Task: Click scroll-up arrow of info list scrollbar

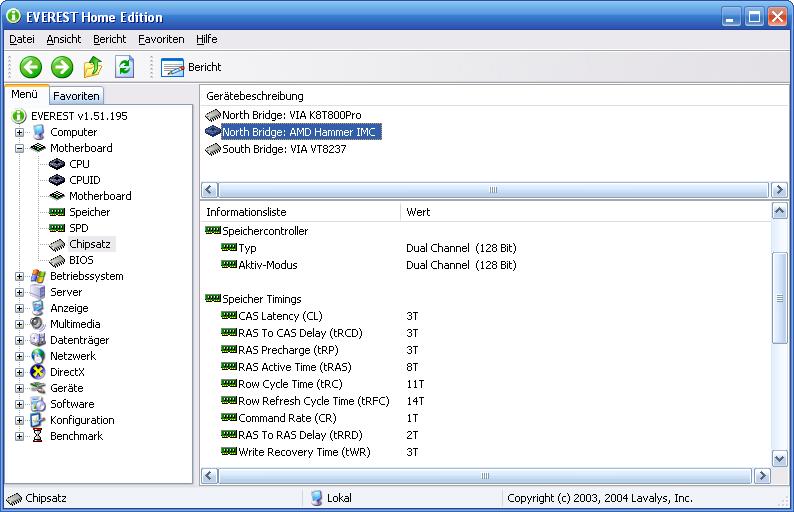Action: tap(779, 210)
